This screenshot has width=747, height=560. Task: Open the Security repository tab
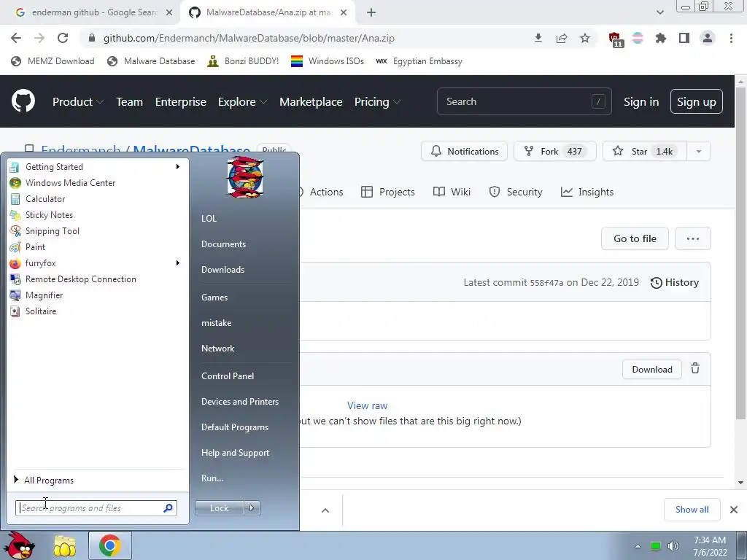[516, 192]
